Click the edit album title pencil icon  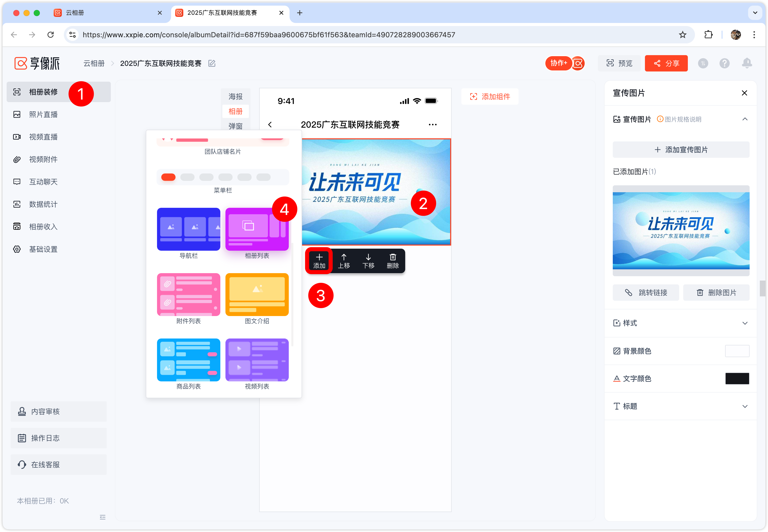[x=212, y=63]
